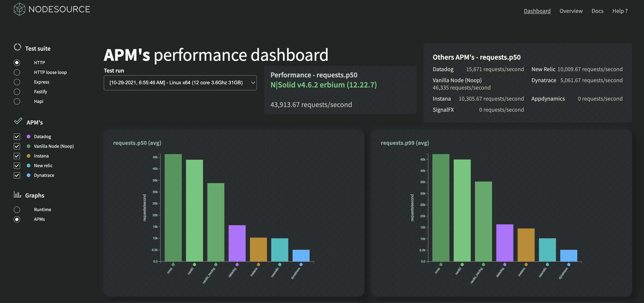The image size is (644, 303).
Task: Select the Express test suite radio
Action: click(x=17, y=82)
